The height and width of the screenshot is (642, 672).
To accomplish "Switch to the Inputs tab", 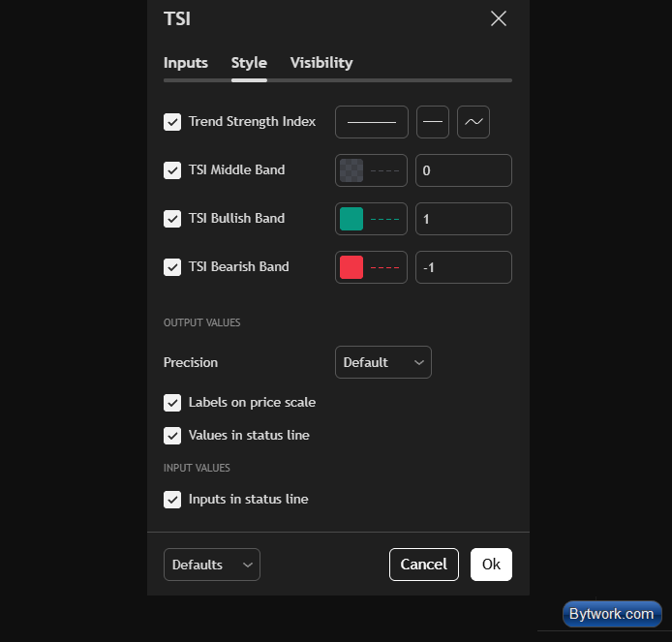I will point(186,63).
